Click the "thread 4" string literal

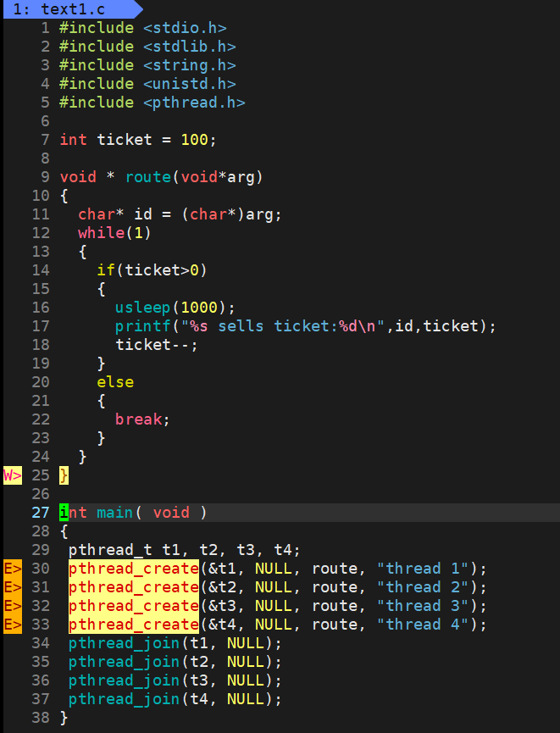[423, 625]
